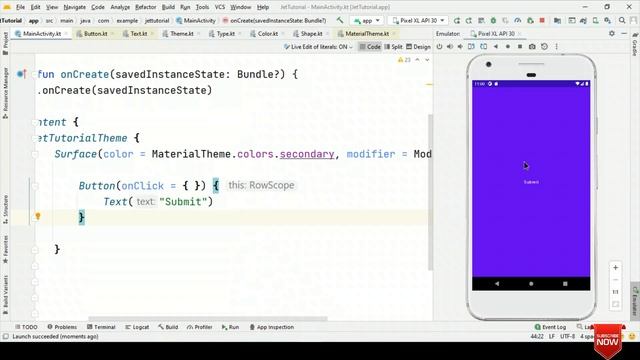Click the emulator toolbar Overview square icon

tap(520, 47)
